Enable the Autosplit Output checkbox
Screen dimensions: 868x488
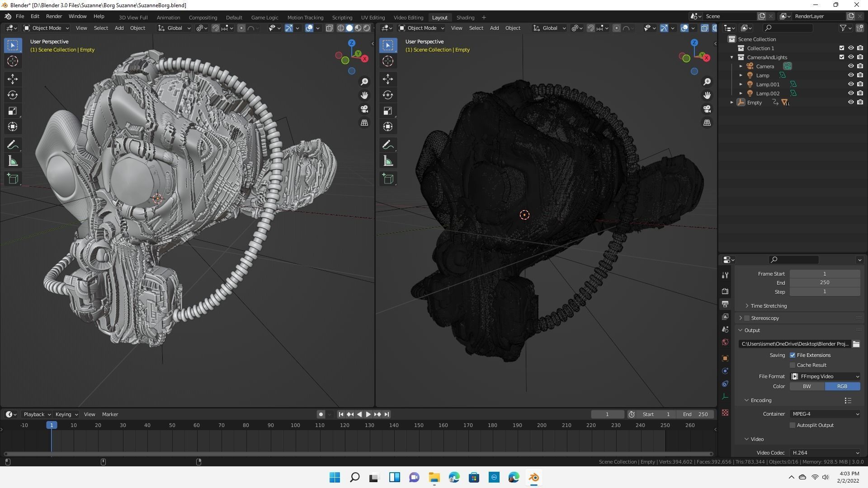point(793,425)
